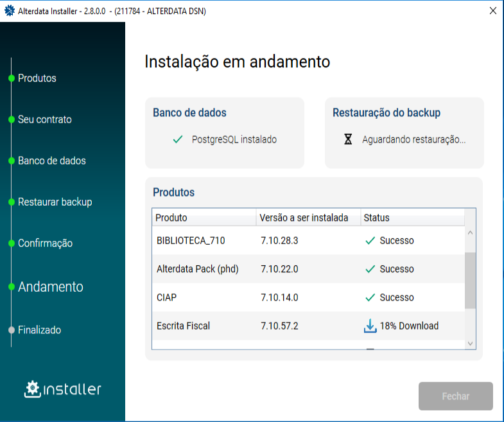Click the success checkmark in CIAP row
Screen dimensions: 504x422
click(370, 297)
